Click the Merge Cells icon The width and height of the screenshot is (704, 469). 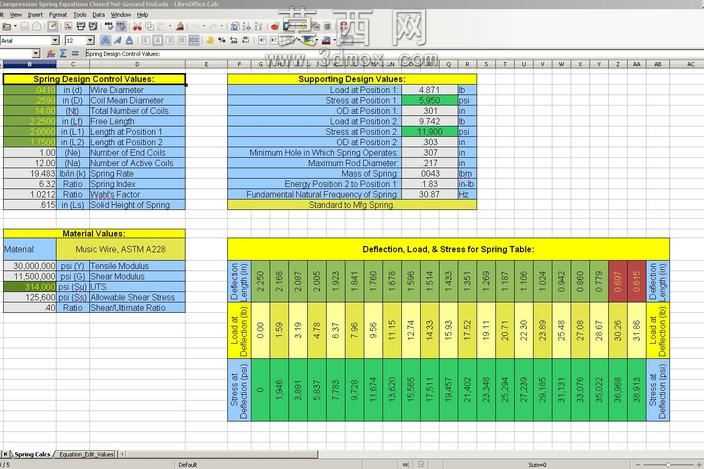pyautogui.click(x=194, y=40)
